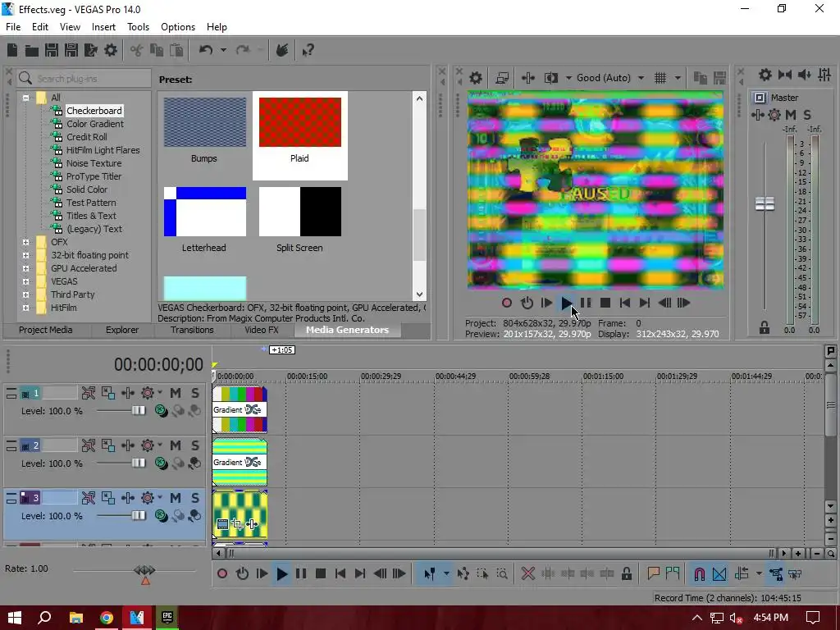Viewport: 840px width, 630px height.
Task: Expand the Third Party folder
Action: pyautogui.click(x=25, y=294)
